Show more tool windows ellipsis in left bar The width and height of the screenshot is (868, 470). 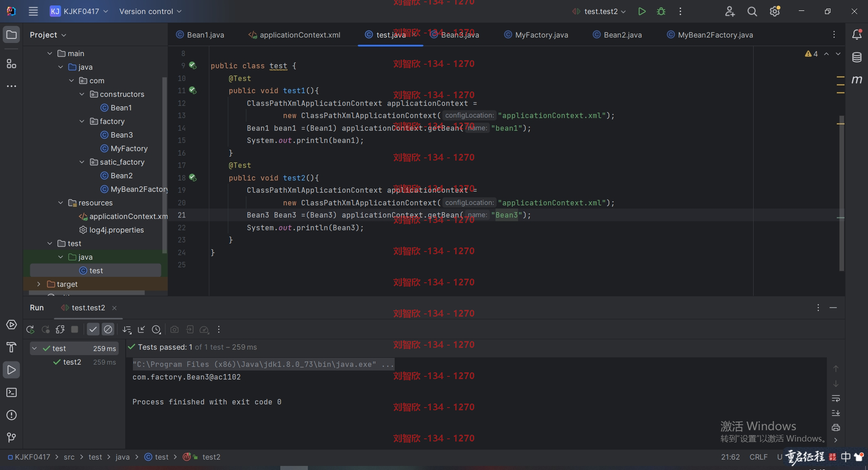pos(11,86)
